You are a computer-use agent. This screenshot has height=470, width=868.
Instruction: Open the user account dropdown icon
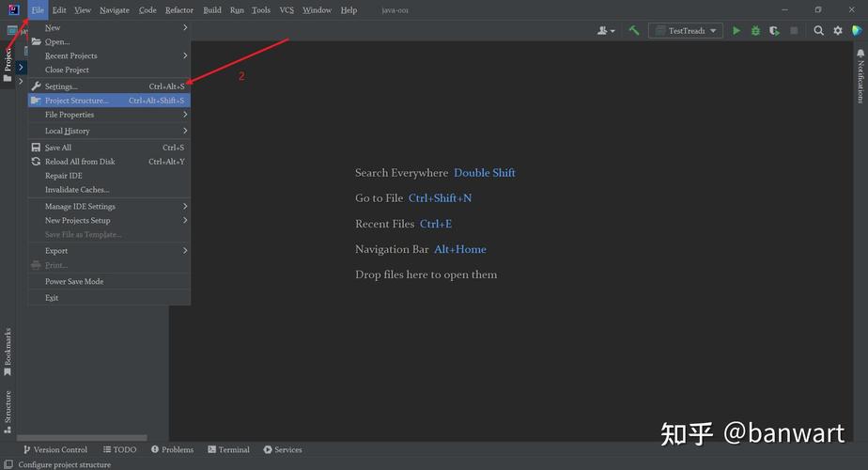(606, 30)
